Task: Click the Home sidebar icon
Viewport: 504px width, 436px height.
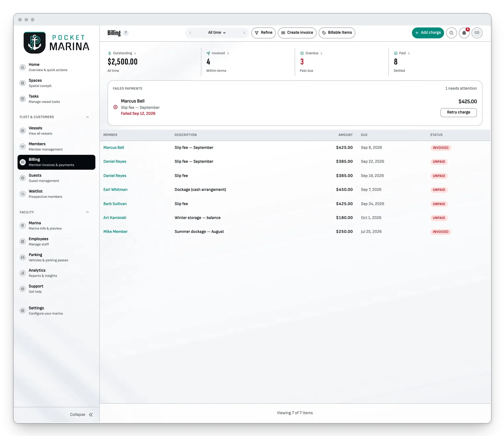Action: tap(23, 67)
